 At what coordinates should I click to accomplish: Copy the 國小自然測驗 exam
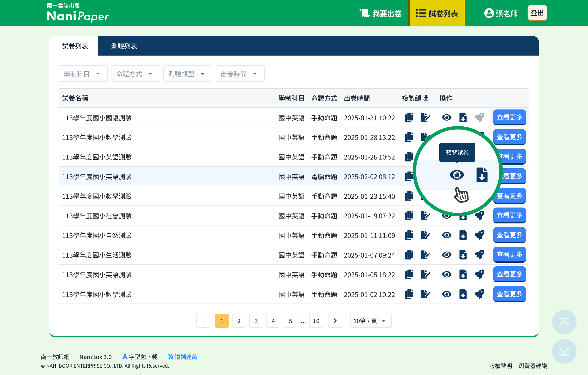point(409,235)
